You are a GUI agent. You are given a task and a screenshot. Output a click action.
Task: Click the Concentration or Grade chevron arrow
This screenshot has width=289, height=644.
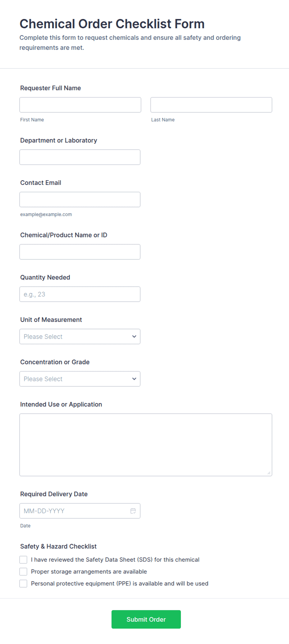pos(134,379)
